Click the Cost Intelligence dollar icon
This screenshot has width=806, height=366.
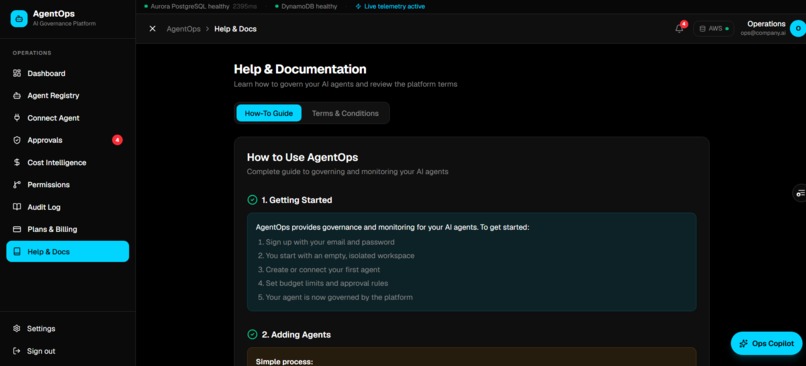17,162
